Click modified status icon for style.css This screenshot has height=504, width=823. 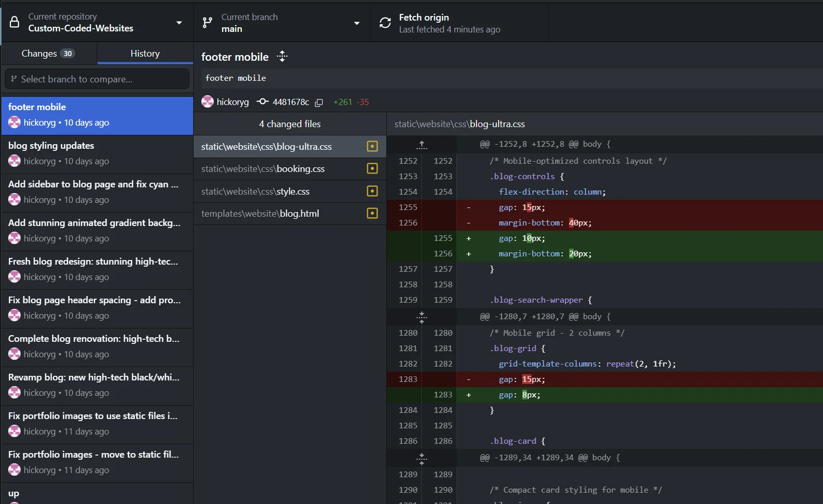372,192
